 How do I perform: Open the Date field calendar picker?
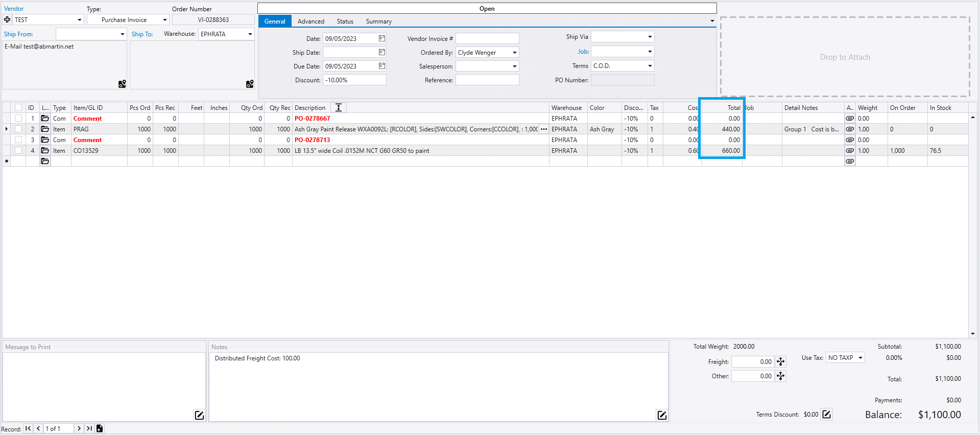click(382, 38)
